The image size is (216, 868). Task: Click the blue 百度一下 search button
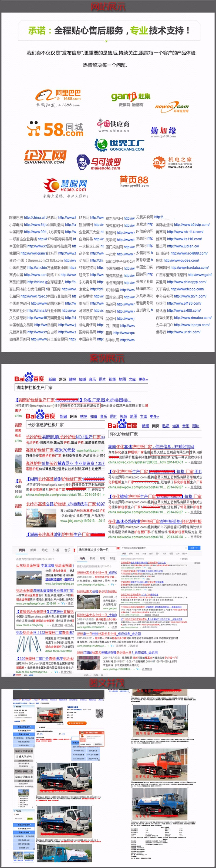(x=194, y=548)
